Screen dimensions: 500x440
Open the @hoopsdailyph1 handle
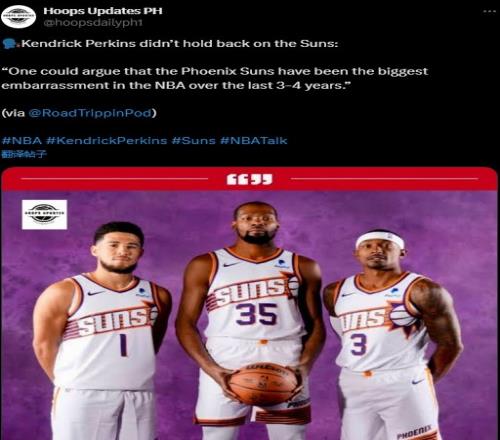93,22
